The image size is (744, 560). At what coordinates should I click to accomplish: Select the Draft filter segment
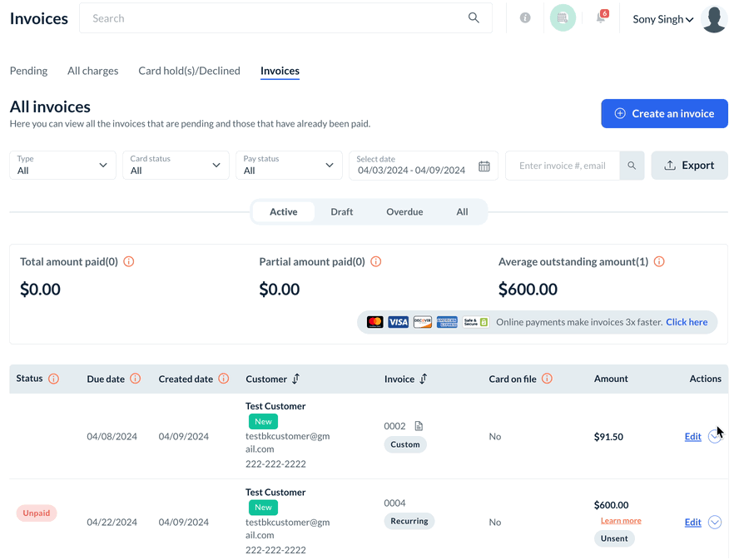coord(342,211)
